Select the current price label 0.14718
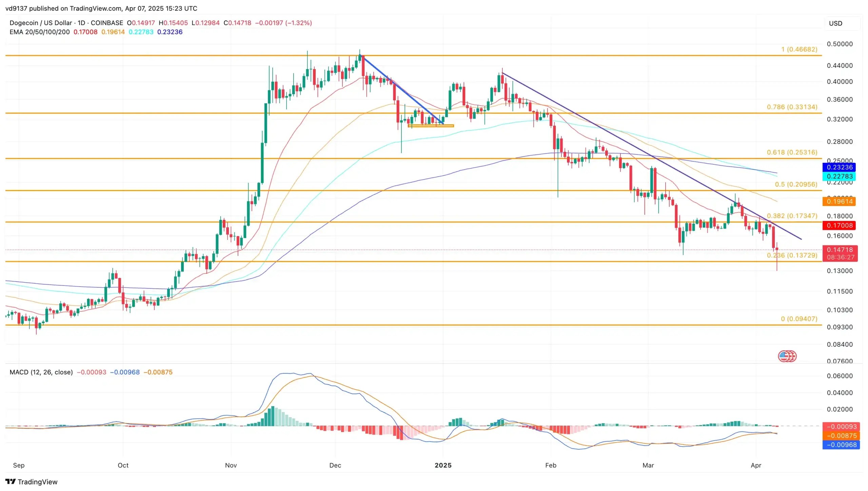The width and height of the screenshot is (868, 491). coord(840,249)
